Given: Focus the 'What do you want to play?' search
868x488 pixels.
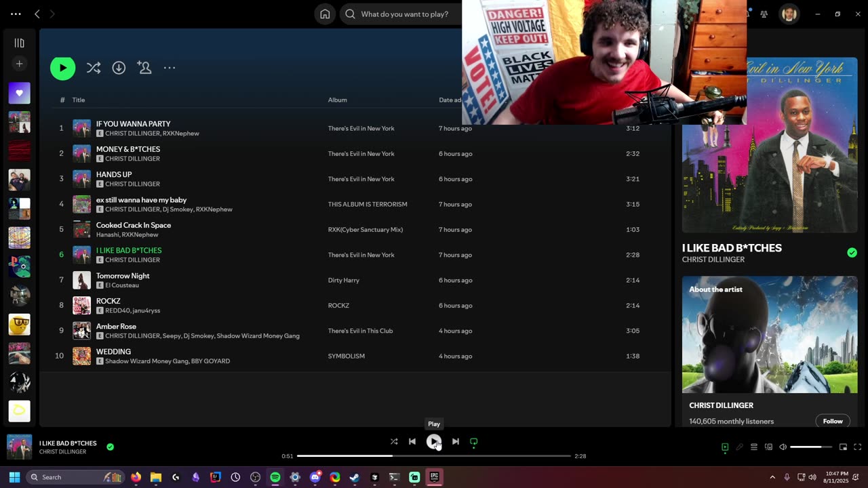Looking at the screenshot, I should click(405, 14).
